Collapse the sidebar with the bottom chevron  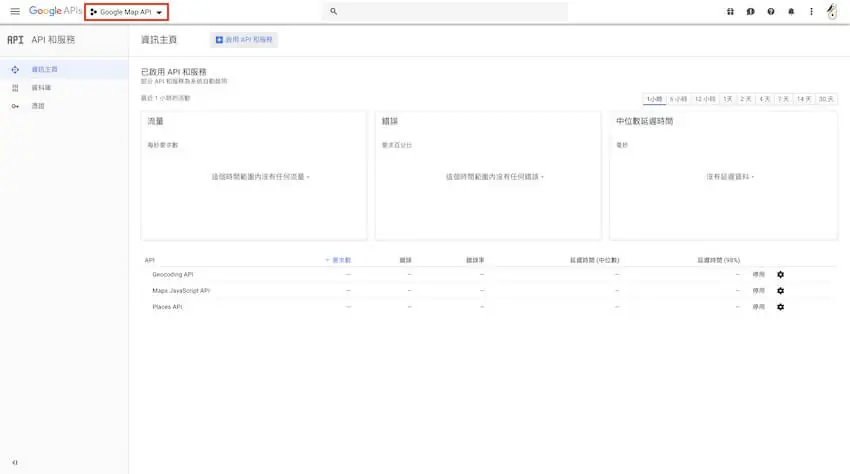15,463
